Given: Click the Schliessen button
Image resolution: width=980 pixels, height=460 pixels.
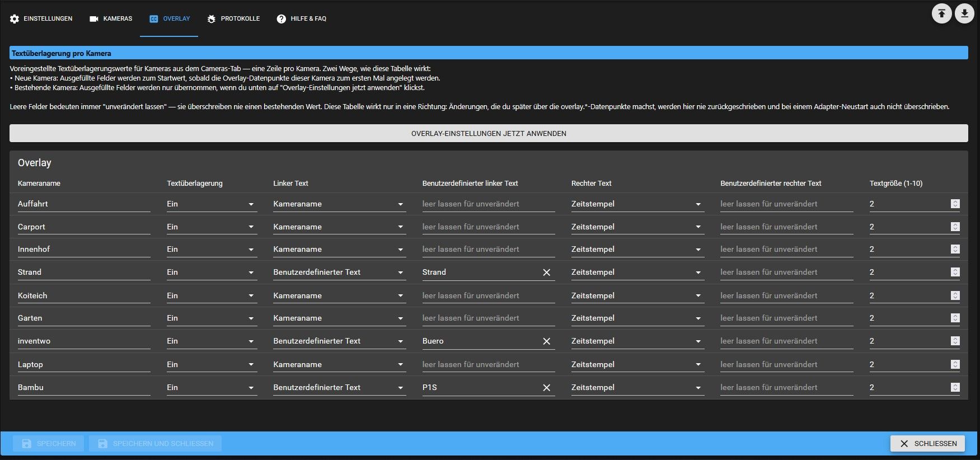Looking at the screenshot, I should coord(927,444).
